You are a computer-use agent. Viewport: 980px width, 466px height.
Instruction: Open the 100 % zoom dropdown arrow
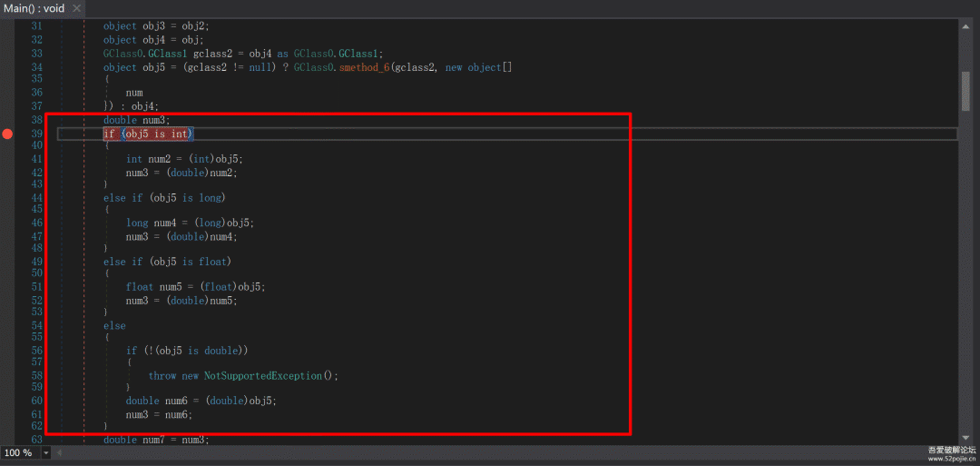(45, 452)
